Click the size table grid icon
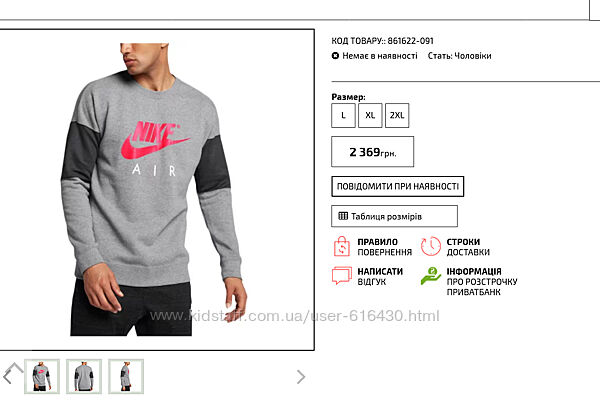 (343, 216)
